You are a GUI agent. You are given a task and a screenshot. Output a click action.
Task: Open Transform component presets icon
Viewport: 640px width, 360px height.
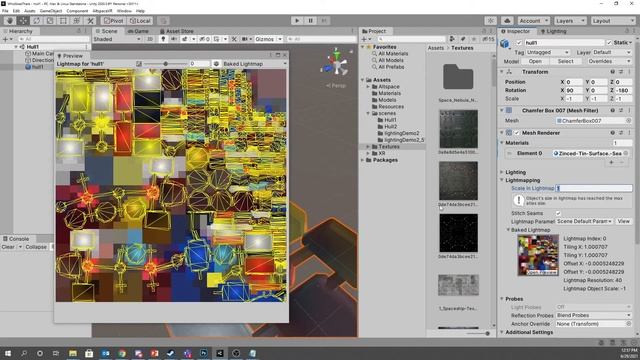point(621,72)
